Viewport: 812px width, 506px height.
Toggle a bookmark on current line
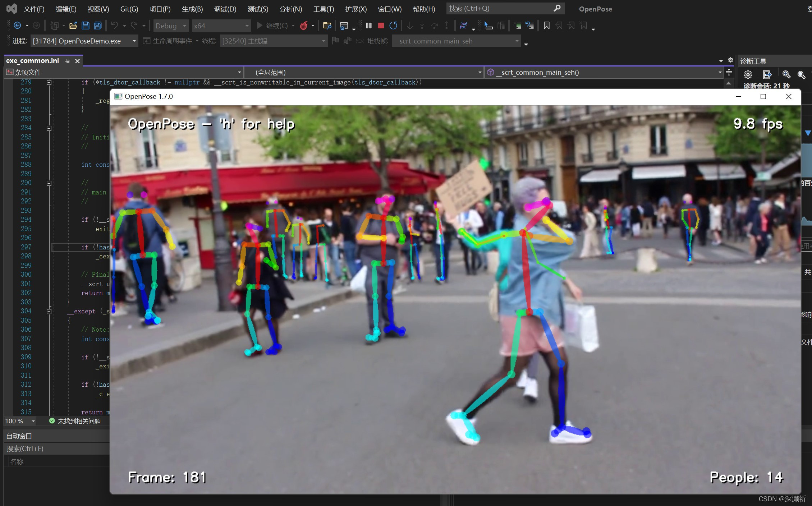546,26
